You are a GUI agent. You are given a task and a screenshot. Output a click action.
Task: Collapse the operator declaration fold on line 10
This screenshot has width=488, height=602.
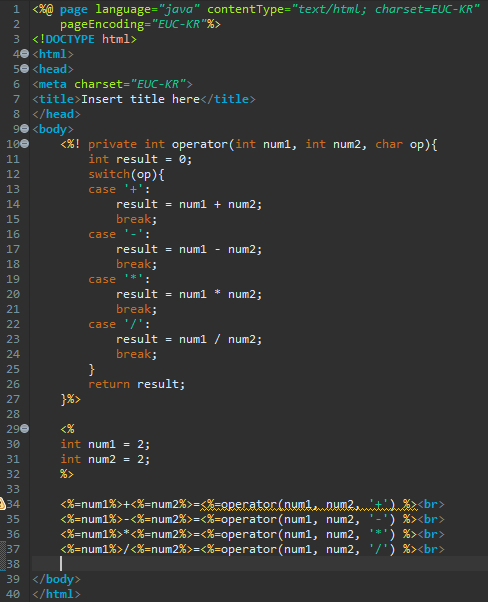25,144
